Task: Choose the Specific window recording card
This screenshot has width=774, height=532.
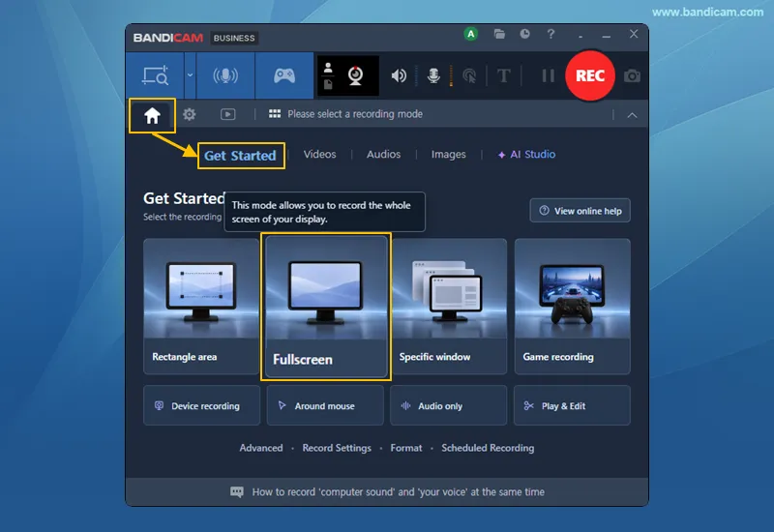Action: point(449,306)
